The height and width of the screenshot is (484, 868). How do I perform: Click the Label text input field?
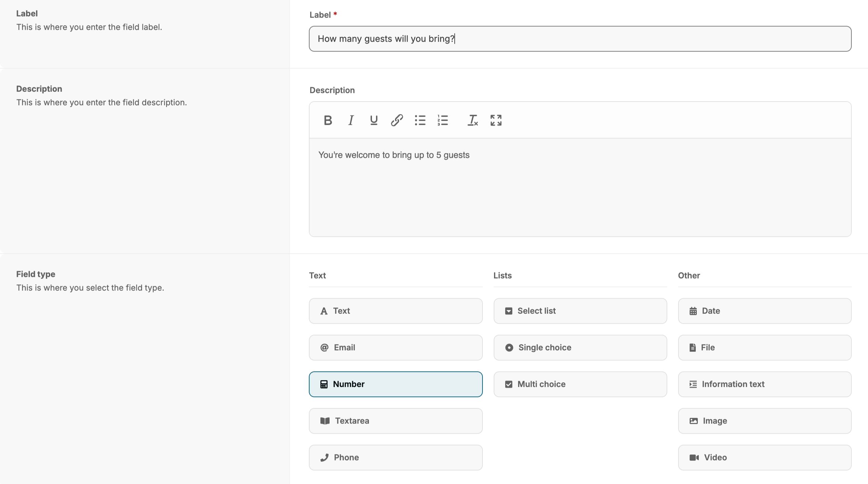click(580, 39)
